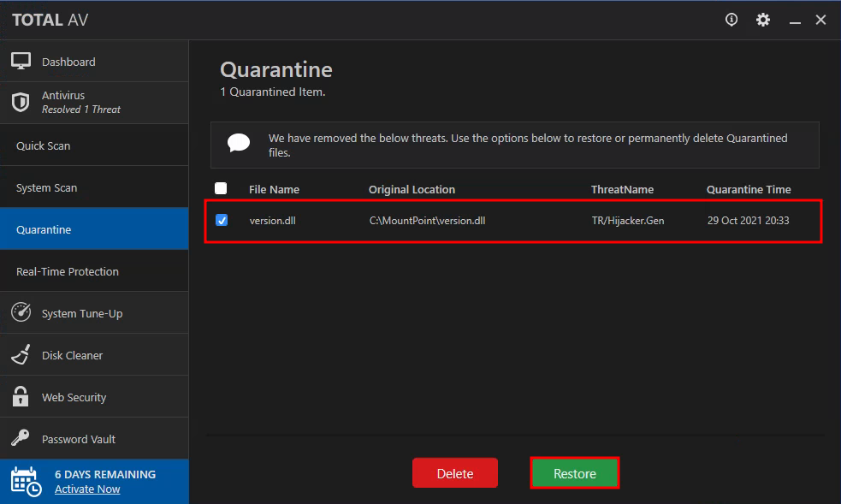Click the Quarantine Time column header
This screenshot has width=841, height=504.
pos(749,189)
